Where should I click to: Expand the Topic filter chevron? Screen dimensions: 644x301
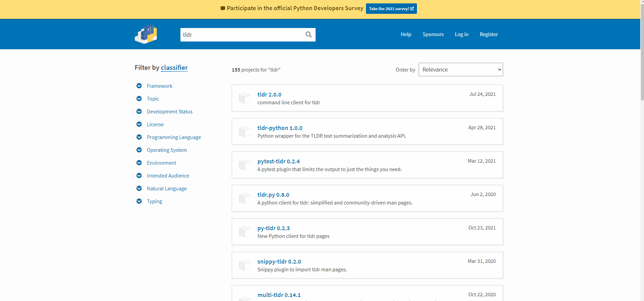click(x=139, y=99)
